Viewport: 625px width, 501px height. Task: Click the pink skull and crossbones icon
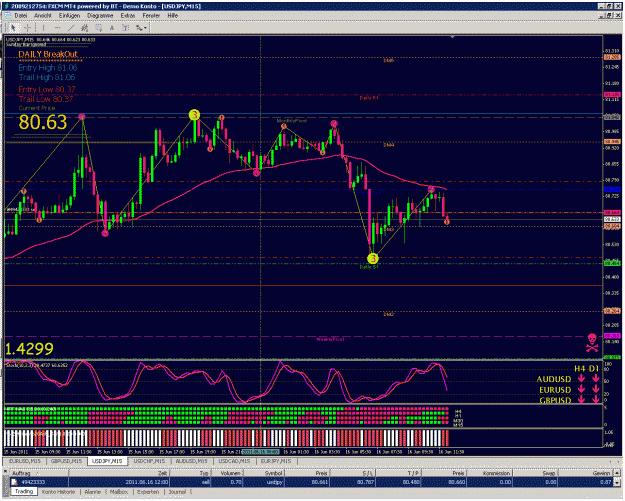pyautogui.click(x=592, y=343)
